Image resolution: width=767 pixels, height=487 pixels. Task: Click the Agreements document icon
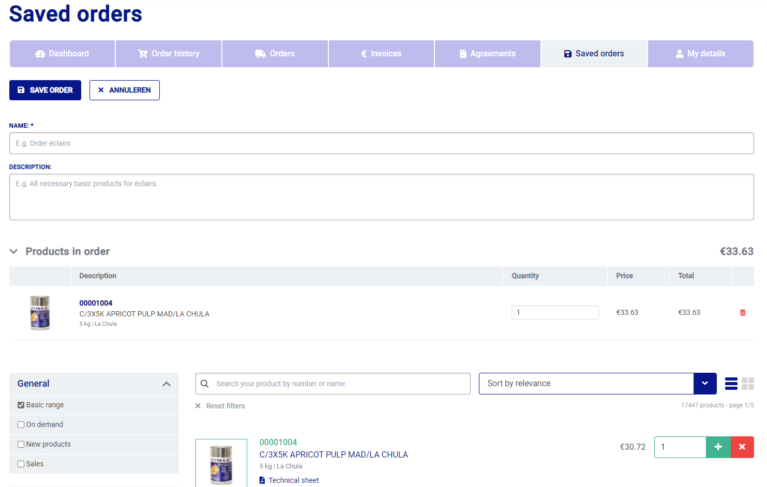463,54
